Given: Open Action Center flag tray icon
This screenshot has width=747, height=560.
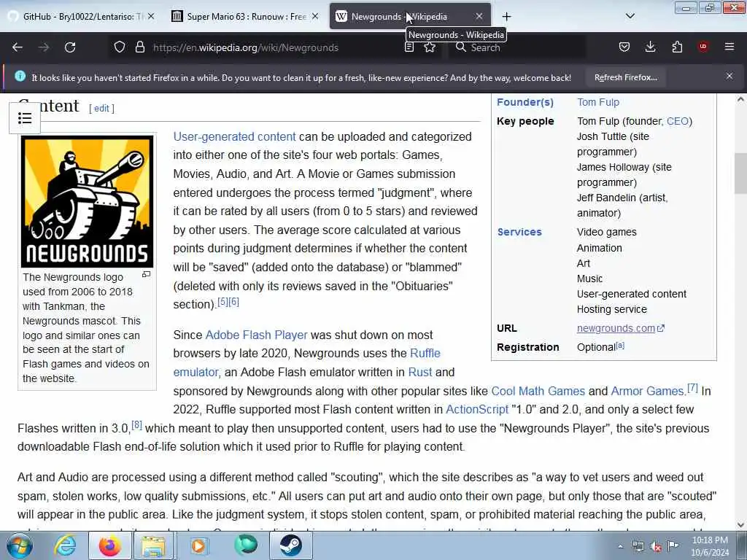Looking at the screenshot, I should coord(673,546).
